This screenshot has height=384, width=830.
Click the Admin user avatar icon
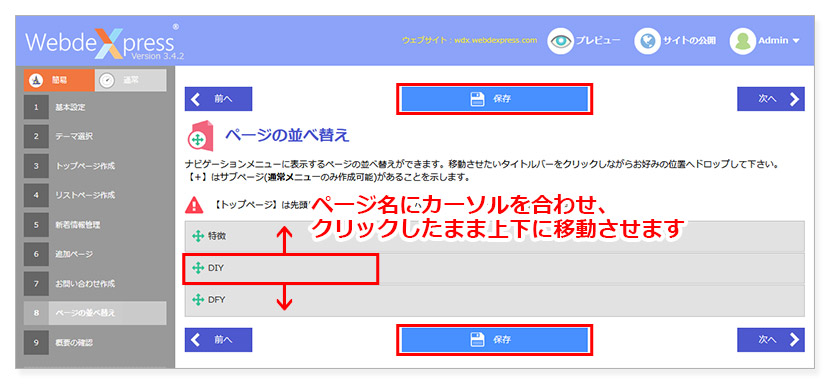point(742,41)
